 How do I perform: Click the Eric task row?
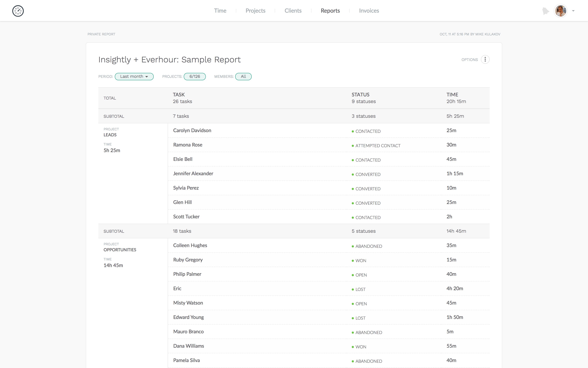[x=328, y=289]
